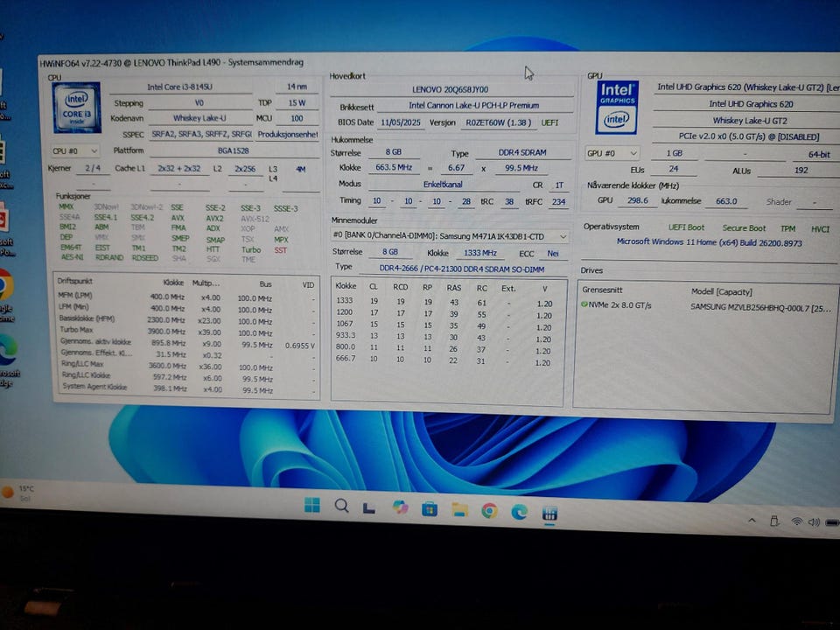Click the UEFI Boot indicator
The image size is (840, 630).
tap(686, 227)
